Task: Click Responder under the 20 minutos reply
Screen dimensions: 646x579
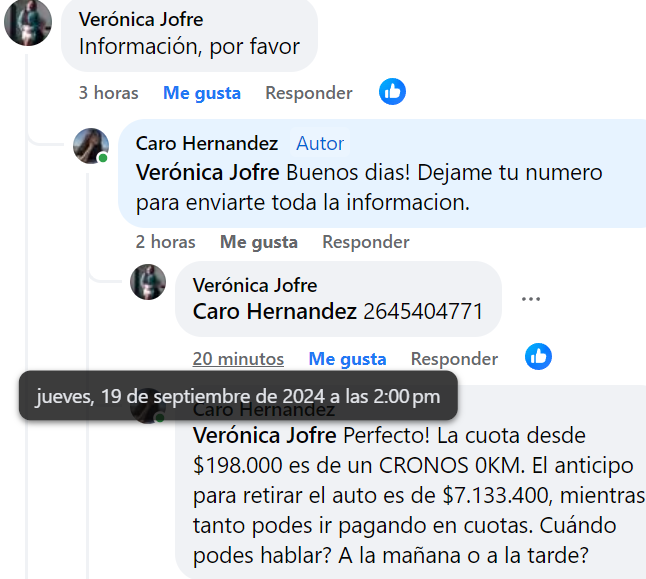Action: click(454, 359)
